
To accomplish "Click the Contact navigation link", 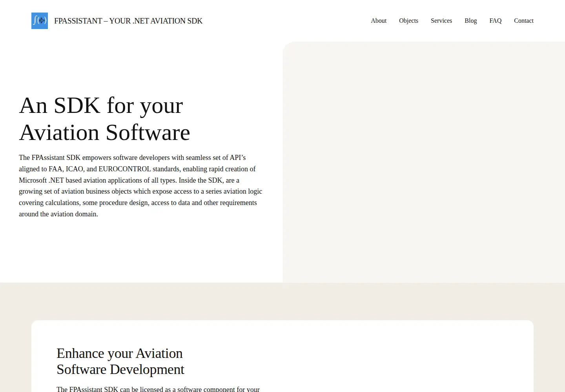I will 524,21.
